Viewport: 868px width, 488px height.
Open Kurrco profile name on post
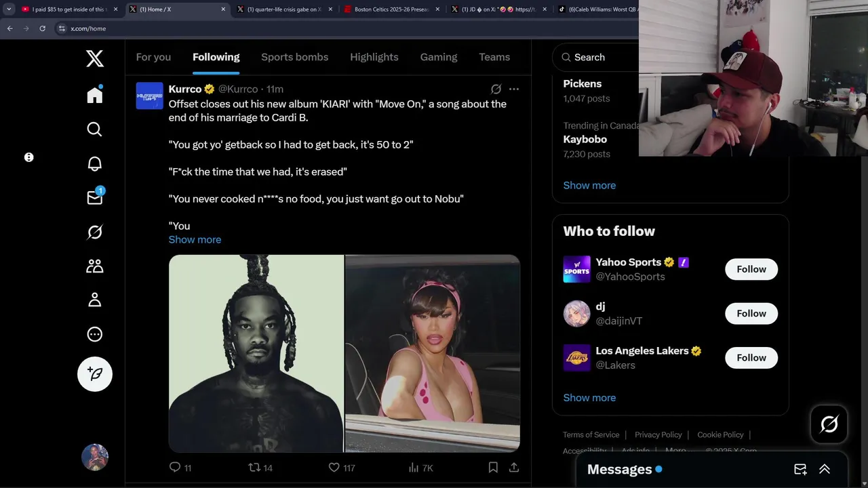pyautogui.click(x=184, y=89)
